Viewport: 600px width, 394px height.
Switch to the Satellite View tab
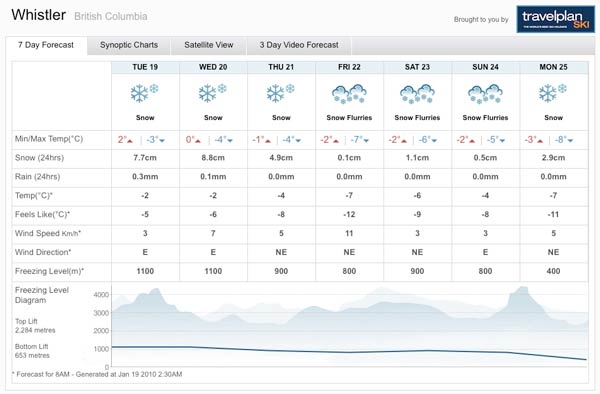tap(209, 45)
